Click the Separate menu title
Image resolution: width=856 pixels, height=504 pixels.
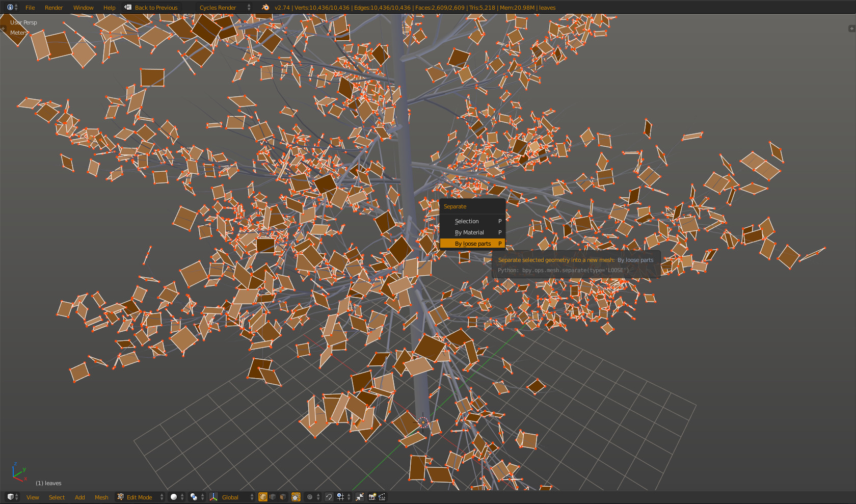[455, 206]
